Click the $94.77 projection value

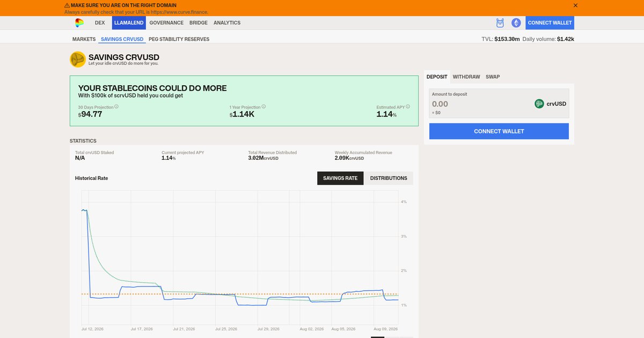90,114
